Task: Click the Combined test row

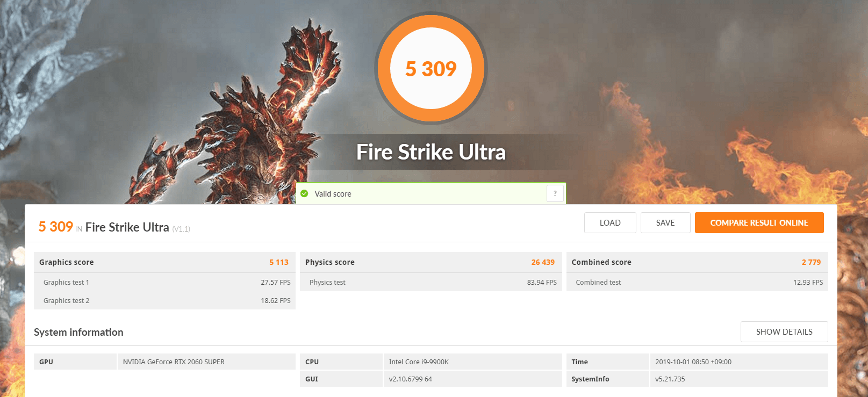Action: (697, 282)
